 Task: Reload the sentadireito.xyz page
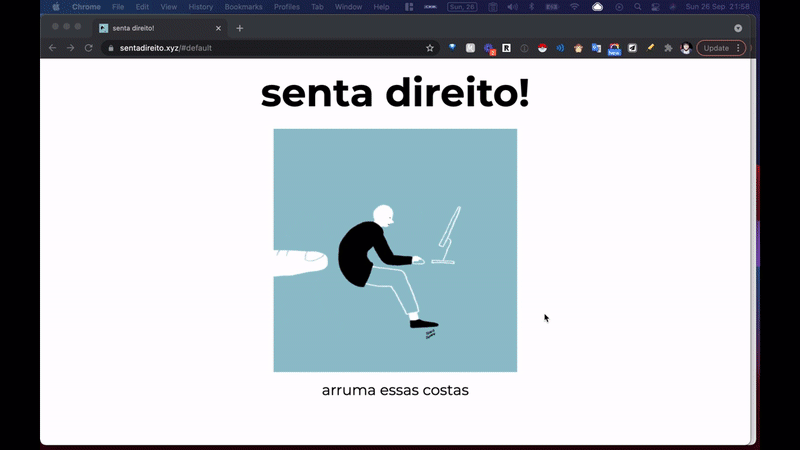tap(88, 48)
